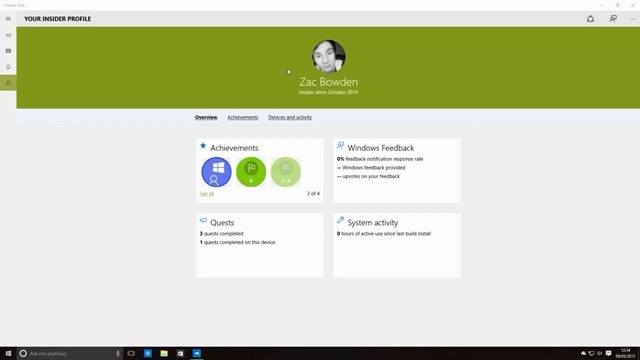Click the See all achievements link
640x360 pixels.
pyautogui.click(x=207, y=193)
